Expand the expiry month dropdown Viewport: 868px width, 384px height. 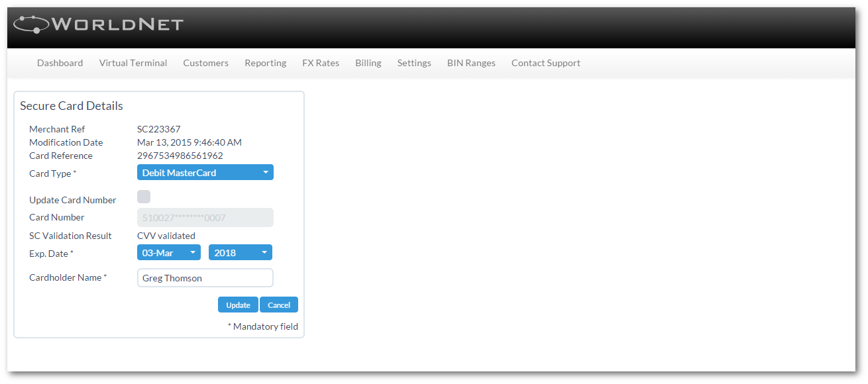coord(169,253)
